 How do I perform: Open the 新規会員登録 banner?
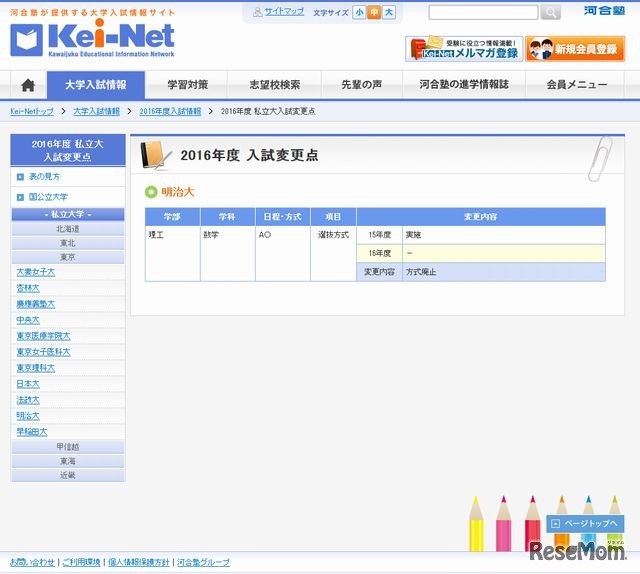575,49
